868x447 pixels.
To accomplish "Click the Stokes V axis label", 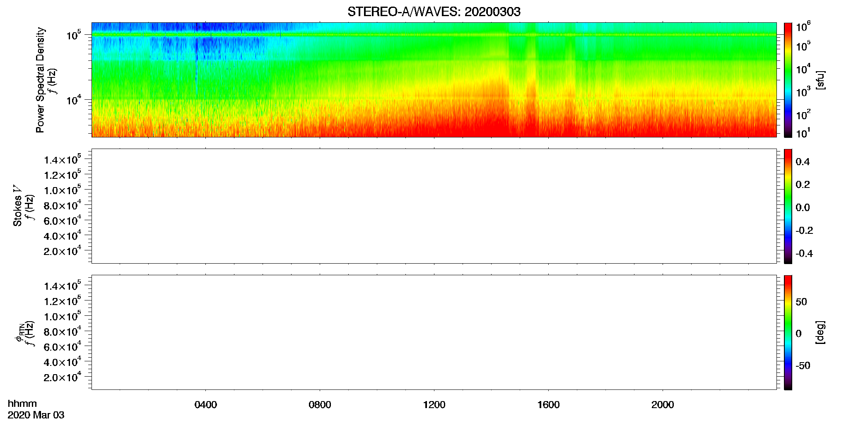I will tap(17, 206).
